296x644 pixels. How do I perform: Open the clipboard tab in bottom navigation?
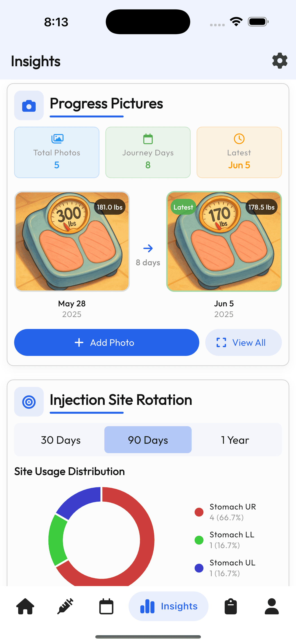231,606
